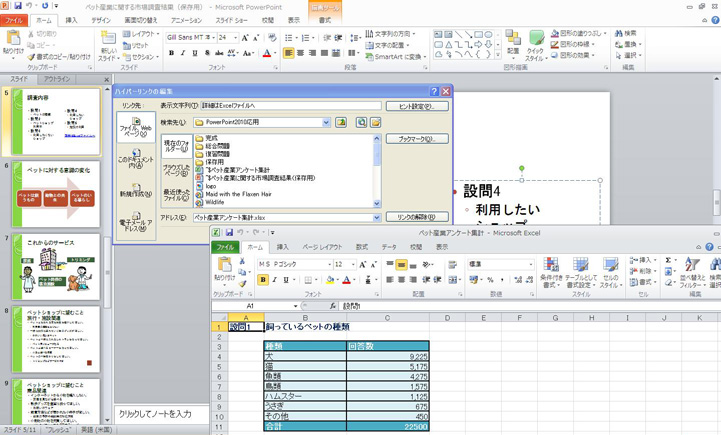Click Browse for File icon in hyperlink dialog
The image size is (721, 435).
tap(376, 122)
